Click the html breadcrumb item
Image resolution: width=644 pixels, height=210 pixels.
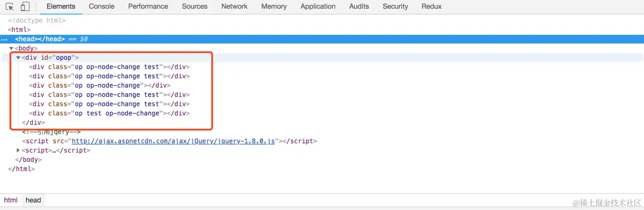coord(11,200)
